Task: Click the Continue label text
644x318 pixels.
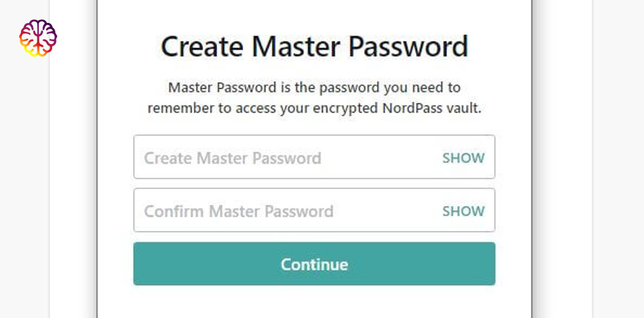Action: pos(314,264)
